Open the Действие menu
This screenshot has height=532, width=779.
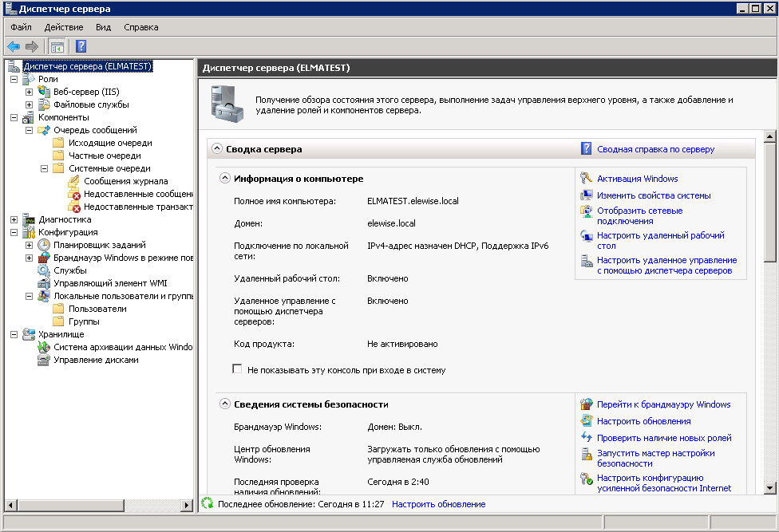63,27
